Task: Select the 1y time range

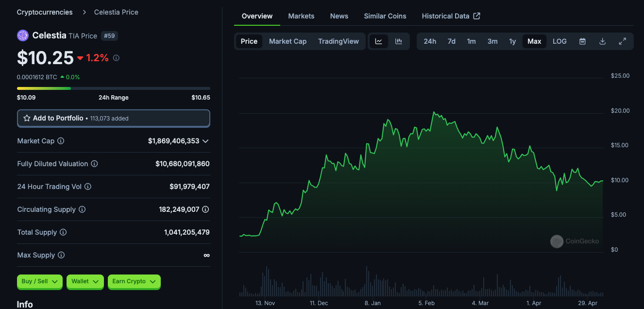Action: coord(512,41)
